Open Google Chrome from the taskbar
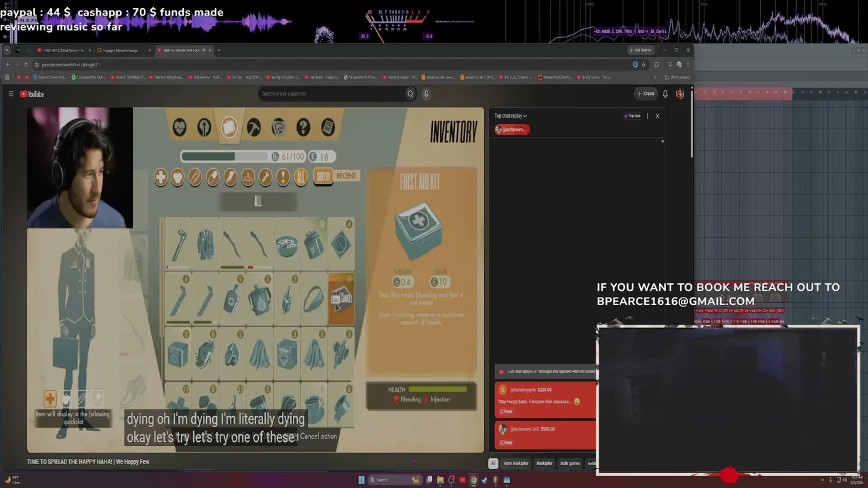 (473, 480)
